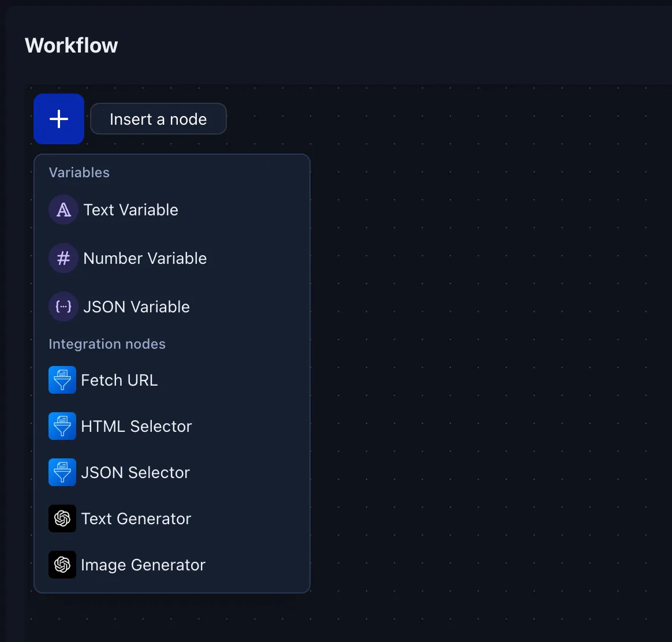Viewport: 672px width, 642px height.
Task: Click the Variables section heading
Action: 79,172
